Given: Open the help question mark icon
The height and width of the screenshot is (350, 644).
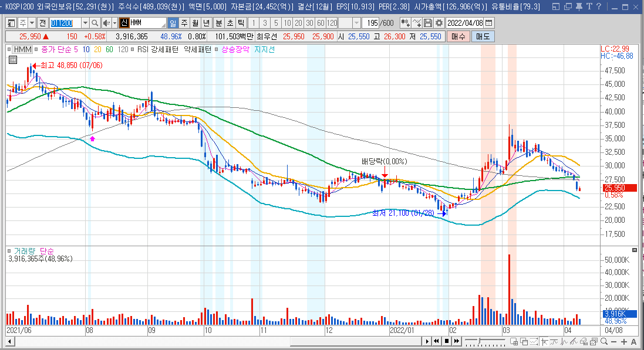Looking at the screenshot, I should (x=598, y=6).
